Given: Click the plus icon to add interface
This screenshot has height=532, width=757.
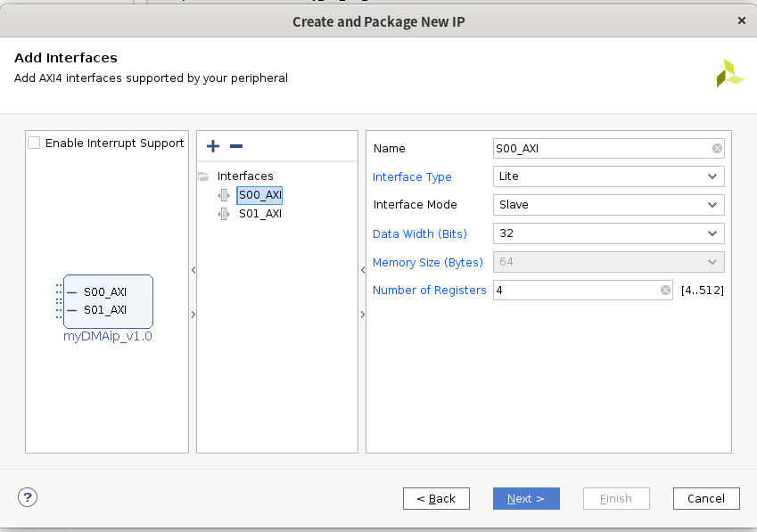Looking at the screenshot, I should (212, 146).
